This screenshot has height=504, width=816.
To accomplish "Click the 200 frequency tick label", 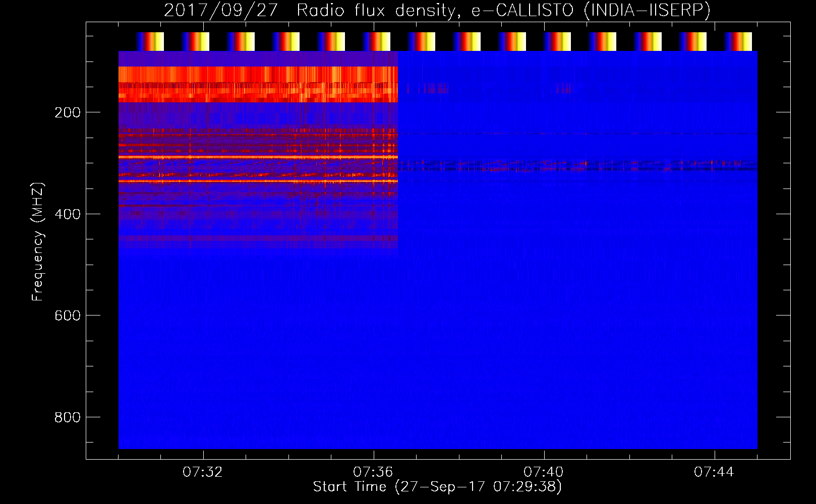I will pyautogui.click(x=68, y=112).
